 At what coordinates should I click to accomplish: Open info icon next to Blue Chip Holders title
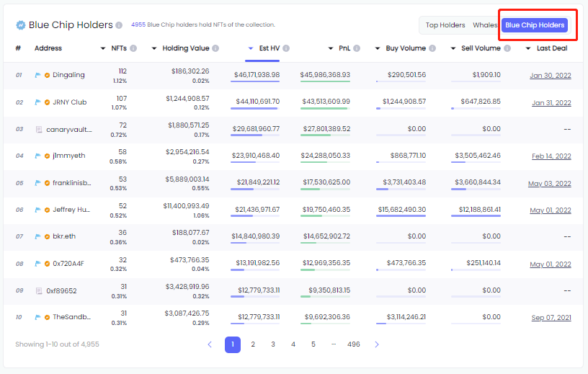pyautogui.click(x=119, y=25)
